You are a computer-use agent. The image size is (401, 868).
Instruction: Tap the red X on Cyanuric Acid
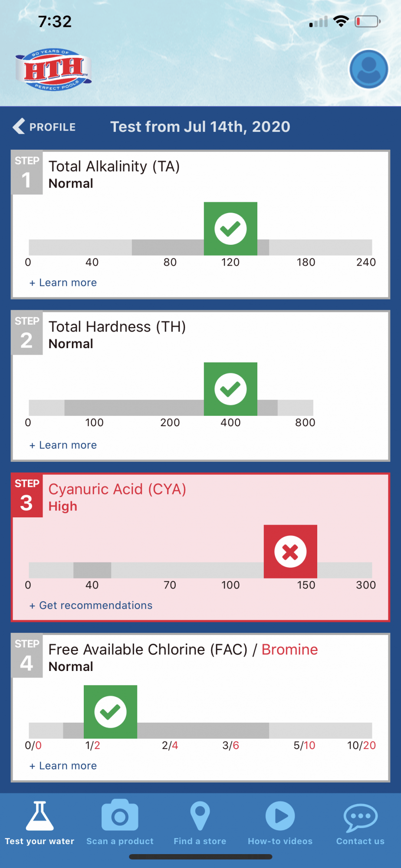point(290,552)
